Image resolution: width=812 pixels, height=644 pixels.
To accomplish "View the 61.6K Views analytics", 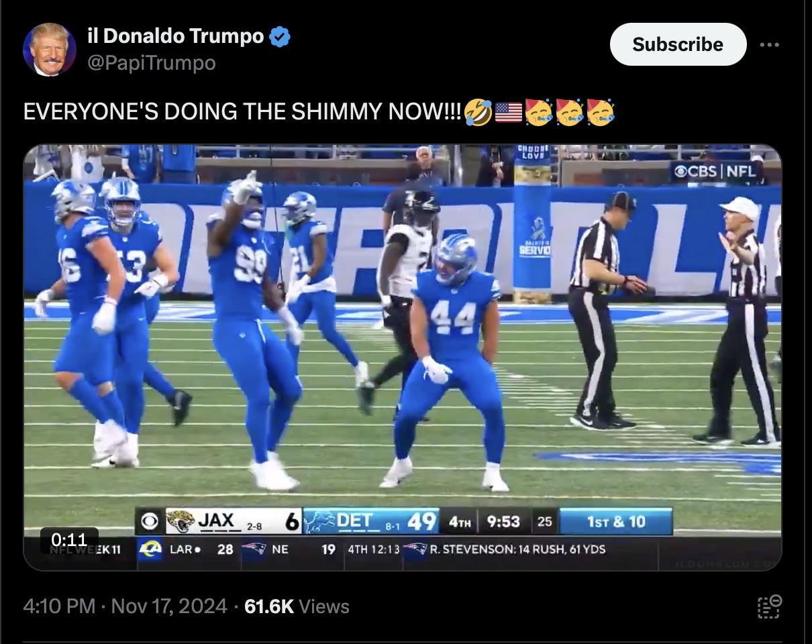I will pyautogui.click(x=297, y=606).
